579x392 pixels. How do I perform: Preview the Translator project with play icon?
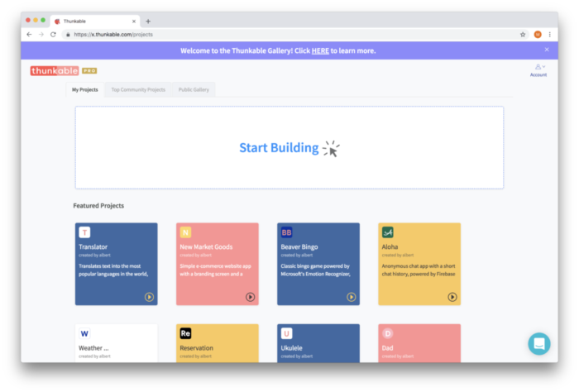tap(149, 297)
